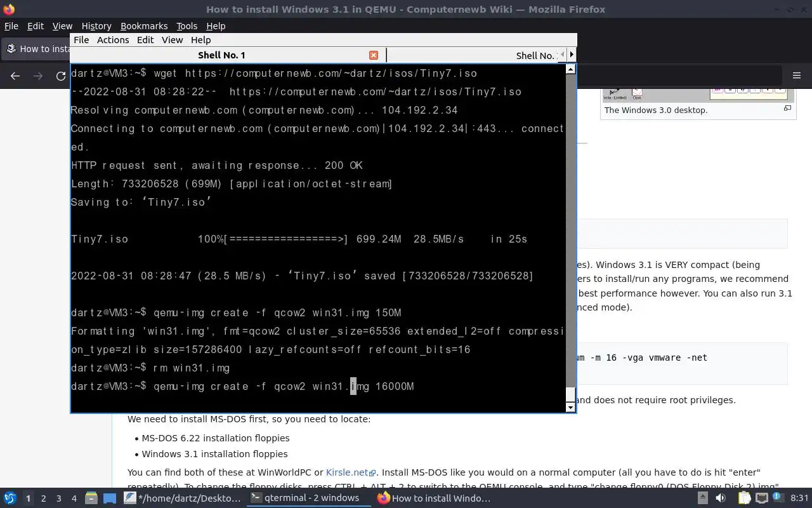The image size is (812, 508).
Task: Open Firefox History menu
Action: (x=96, y=26)
